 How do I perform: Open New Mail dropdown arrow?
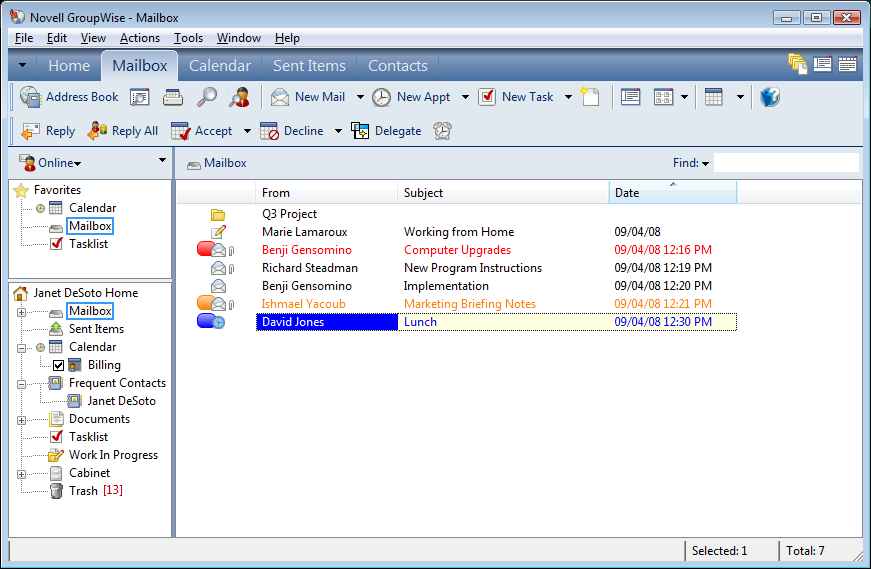click(360, 97)
